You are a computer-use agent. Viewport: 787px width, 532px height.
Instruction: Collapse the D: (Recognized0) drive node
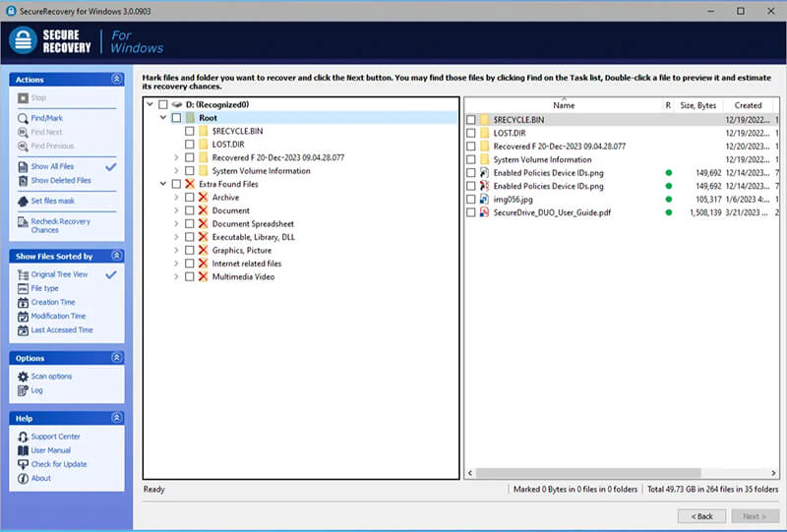pyautogui.click(x=150, y=104)
